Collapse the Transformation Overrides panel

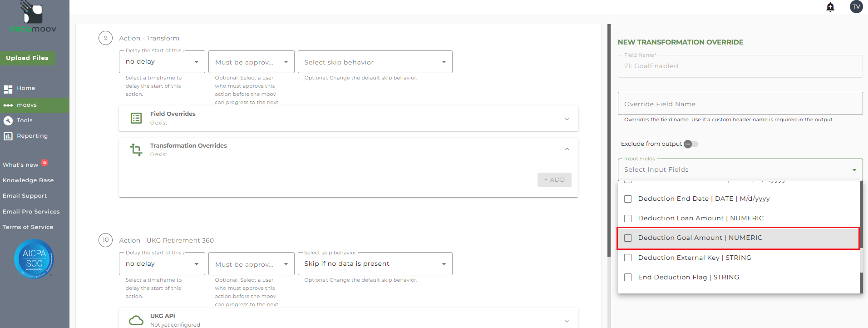[x=567, y=149]
